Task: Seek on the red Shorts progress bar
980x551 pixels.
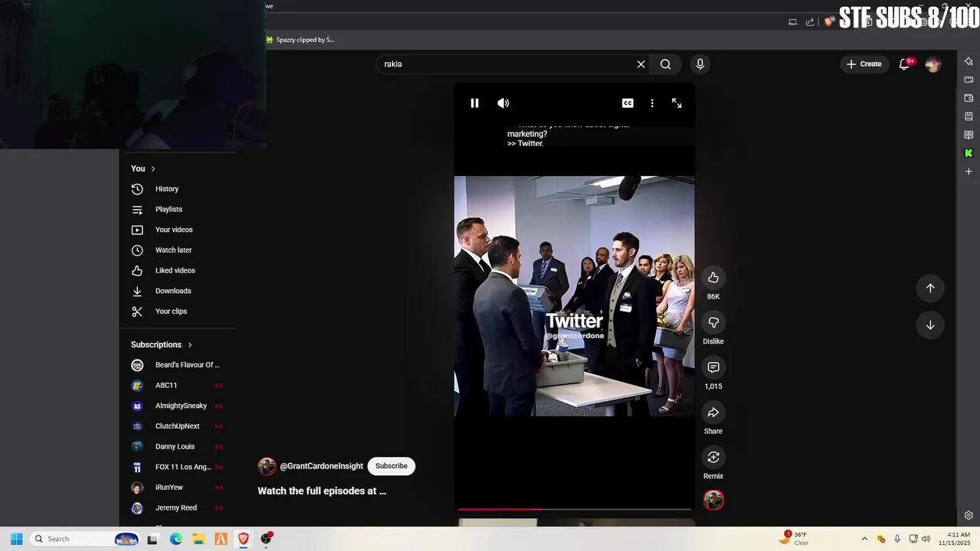Action: tap(574, 509)
